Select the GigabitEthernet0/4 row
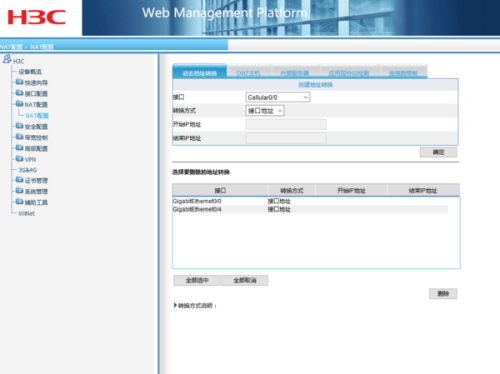This screenshot has height=374, width=500. [310, 209]
